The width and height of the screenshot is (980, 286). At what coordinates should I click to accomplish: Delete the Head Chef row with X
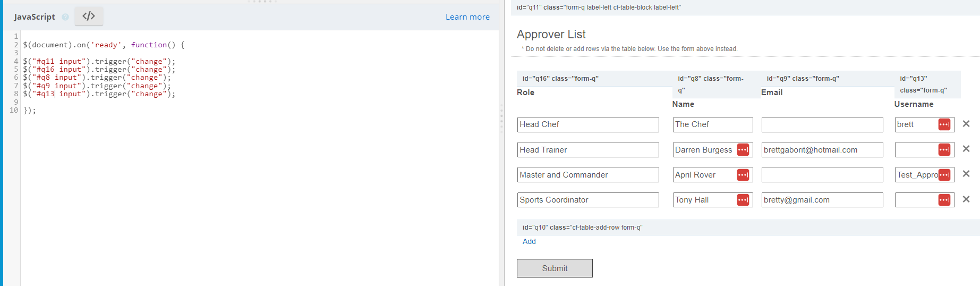pos(966,124)
